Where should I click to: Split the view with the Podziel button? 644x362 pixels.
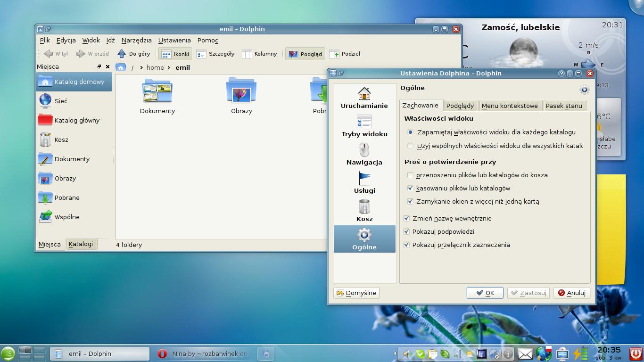(x=345, y=54)
